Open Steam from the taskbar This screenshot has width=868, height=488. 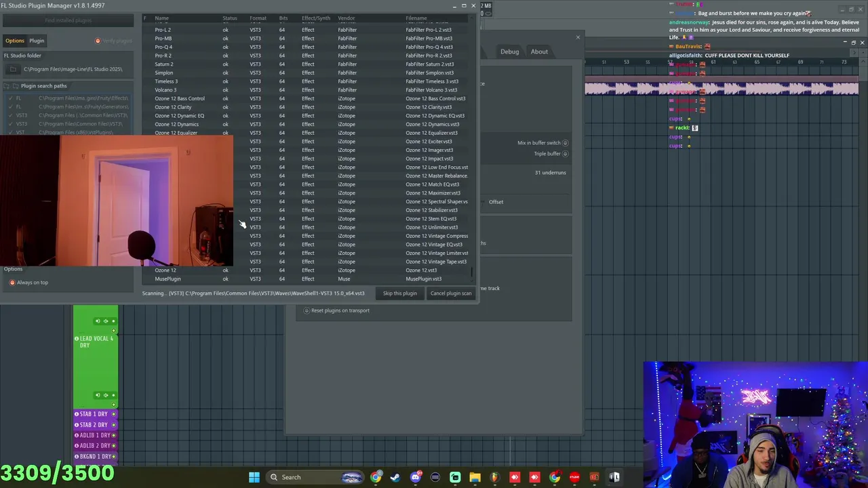[x=395, y=477]
